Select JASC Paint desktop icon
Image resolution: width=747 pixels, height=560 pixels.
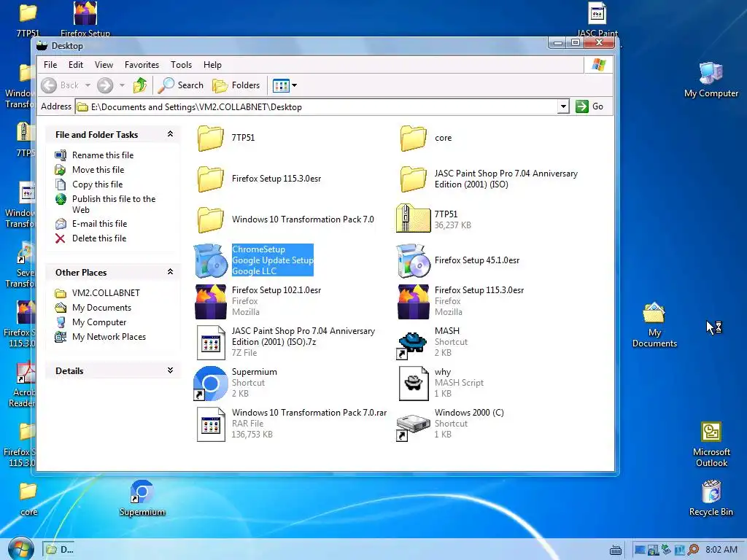(597, 20)
